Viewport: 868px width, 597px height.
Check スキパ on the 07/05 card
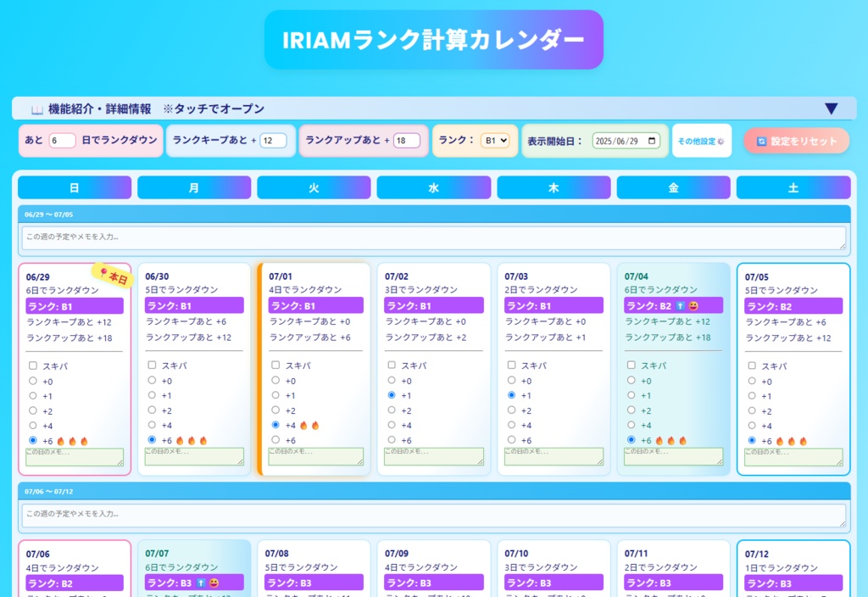[752, 365]
